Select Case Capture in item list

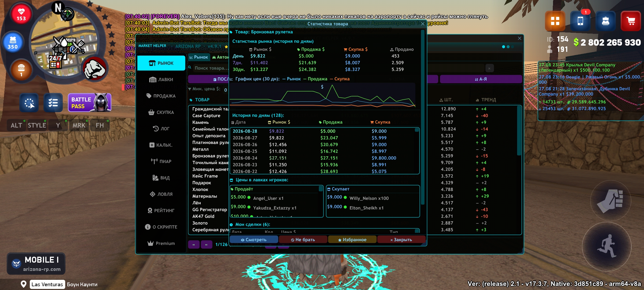(x=206, y=115)
